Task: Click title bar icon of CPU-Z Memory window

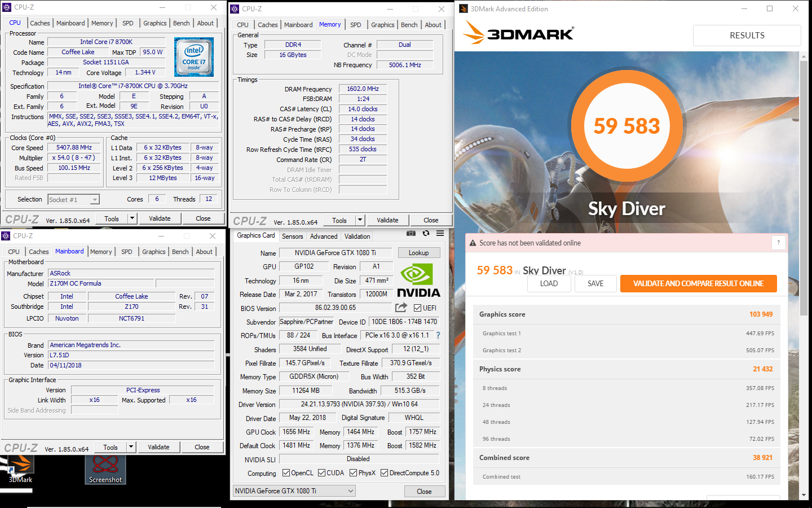Action: click(x=235, y=8)
